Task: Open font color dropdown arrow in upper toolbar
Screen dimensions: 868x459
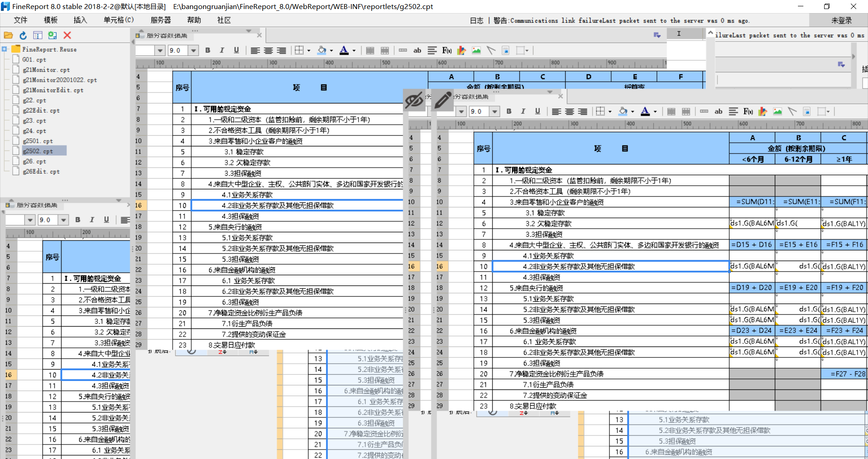Action: point(354,51)
